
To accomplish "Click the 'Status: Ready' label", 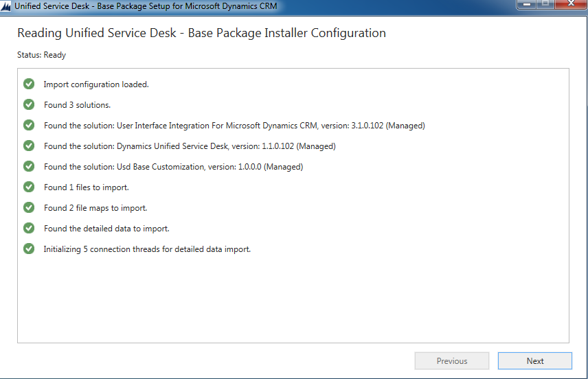I will 41,55.
